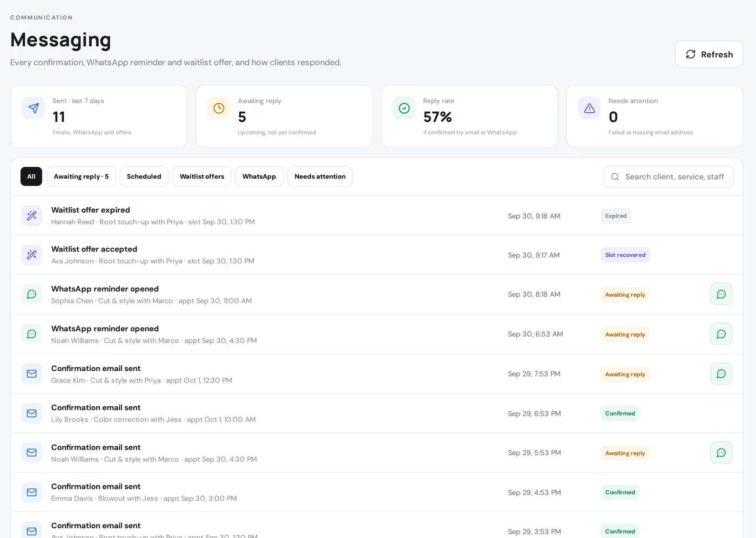The height and width of the screenshot is (538, 756).
Task: Switch to the Scheduled filter
Action: [144, 176]
